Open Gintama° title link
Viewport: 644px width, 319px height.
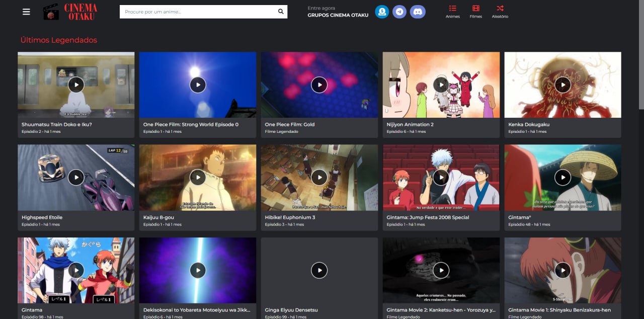pos(520,217)
